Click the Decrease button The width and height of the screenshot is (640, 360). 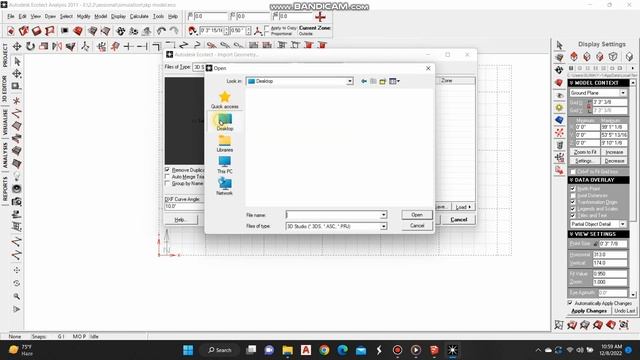[614, 161]
